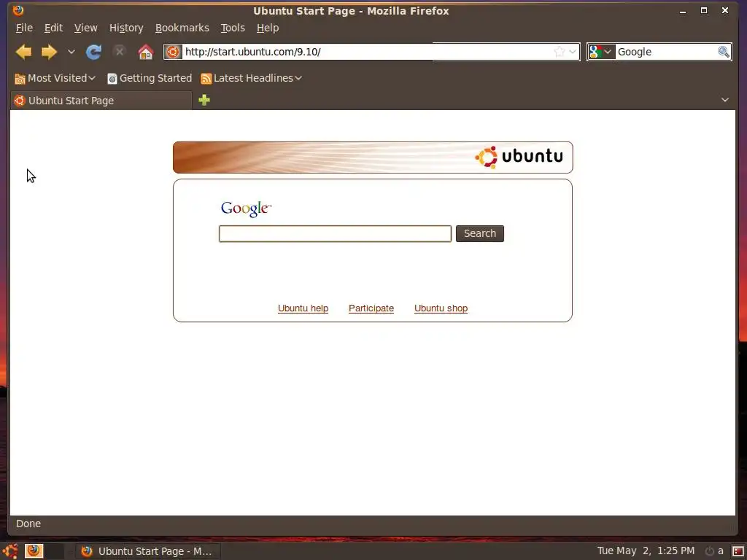Click the red tray icon at panel end
This screenshot has height=560, width=747.
[738, 551]
